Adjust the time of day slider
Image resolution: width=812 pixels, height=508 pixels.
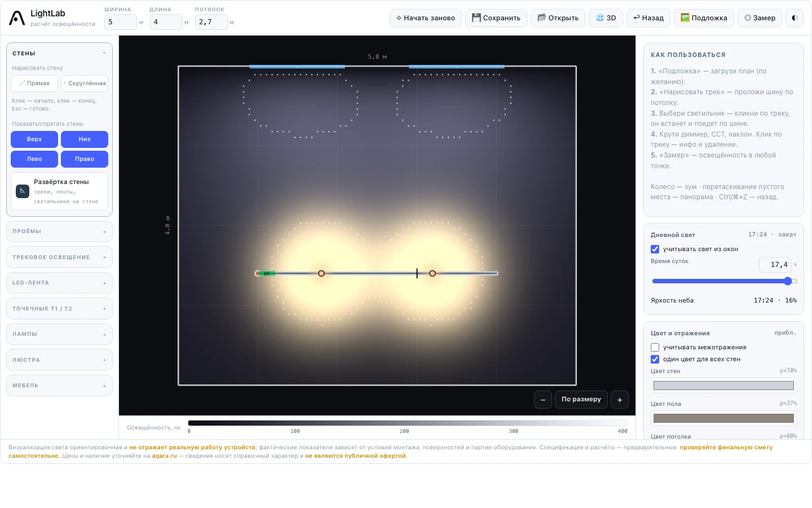725,281
